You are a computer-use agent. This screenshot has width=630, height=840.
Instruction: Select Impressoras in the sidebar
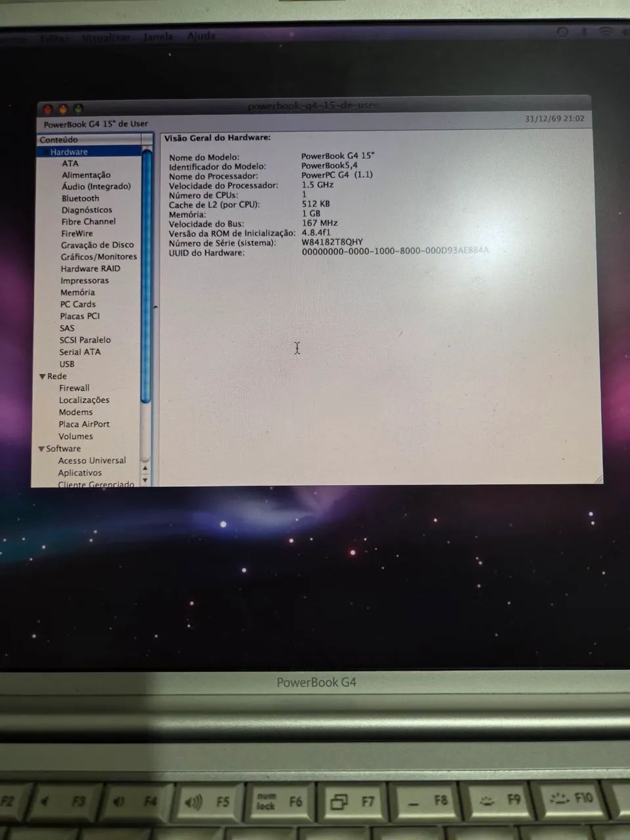85,280
